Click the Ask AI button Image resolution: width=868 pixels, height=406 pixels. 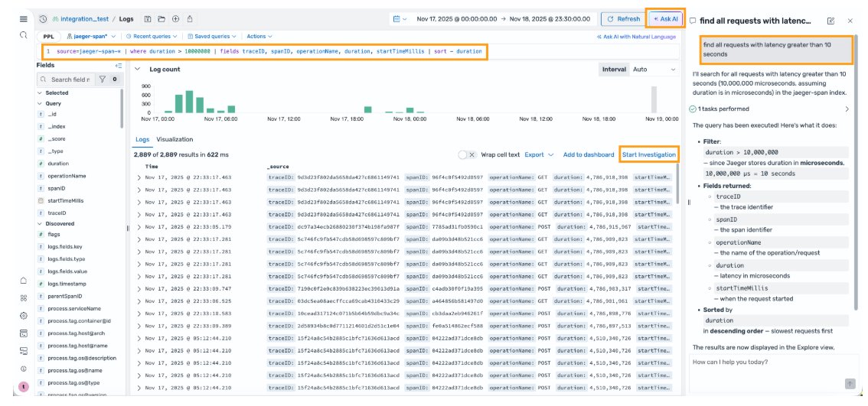click(667, 19)
